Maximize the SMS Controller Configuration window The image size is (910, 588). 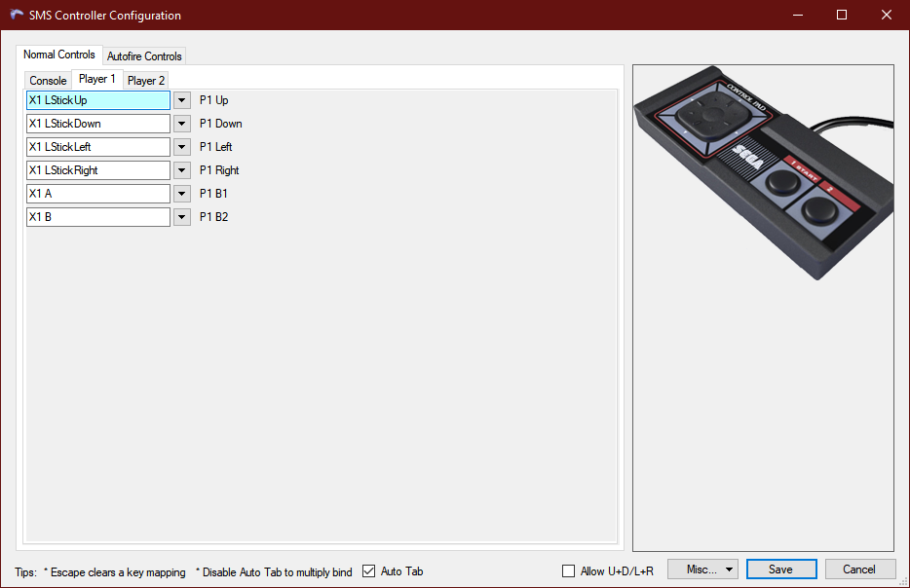coord(842,15)
